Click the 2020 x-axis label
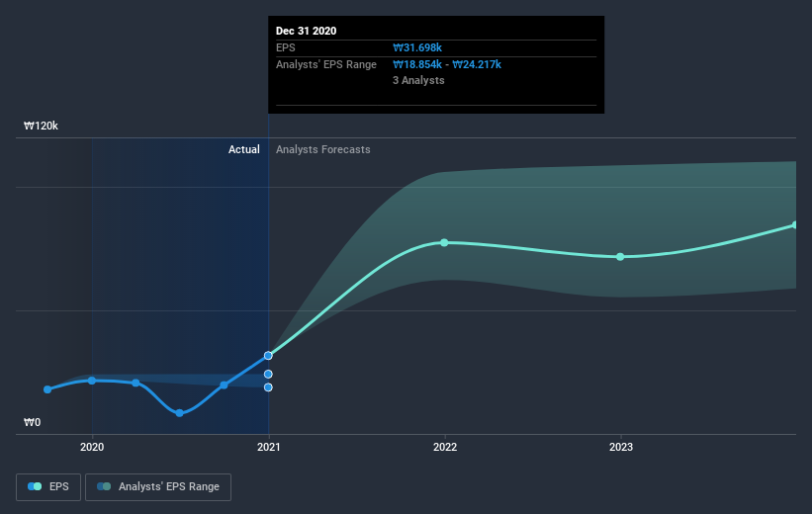The width and height of the screenshot is (812, 514). 92,447
